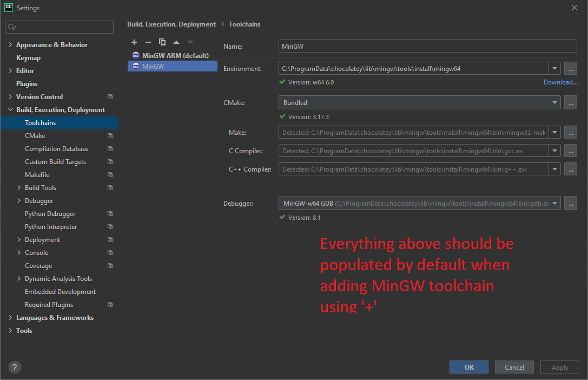Select MinGW toolchain in list
This screenshot has width=588, height=380.
click(x=173, y=67)
